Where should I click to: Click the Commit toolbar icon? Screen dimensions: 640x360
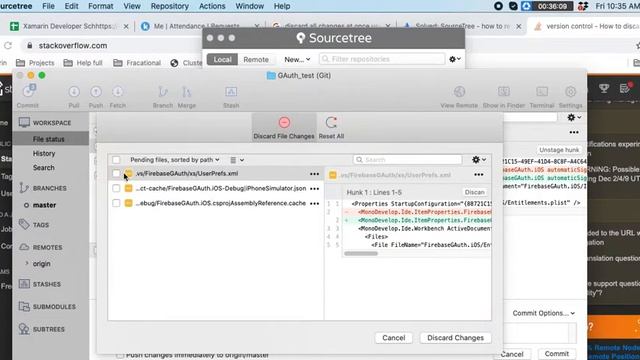[28, 91]
